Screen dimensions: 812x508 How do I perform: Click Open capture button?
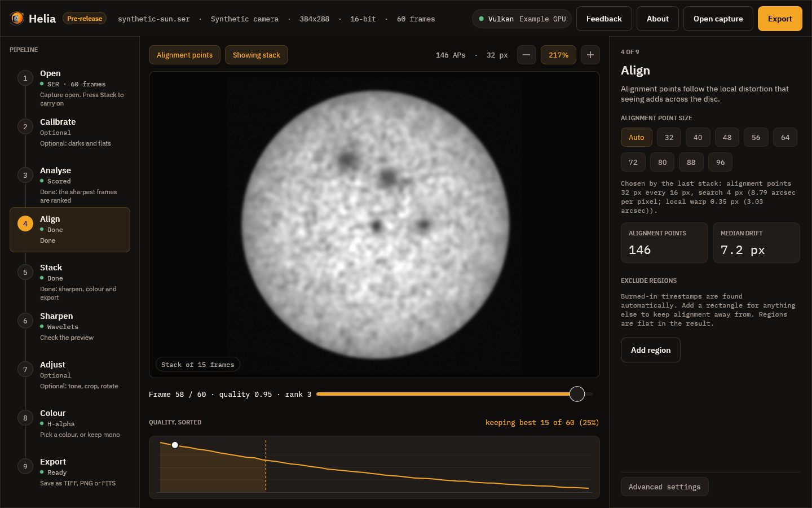pyautogui.click(x=718, y=19)
